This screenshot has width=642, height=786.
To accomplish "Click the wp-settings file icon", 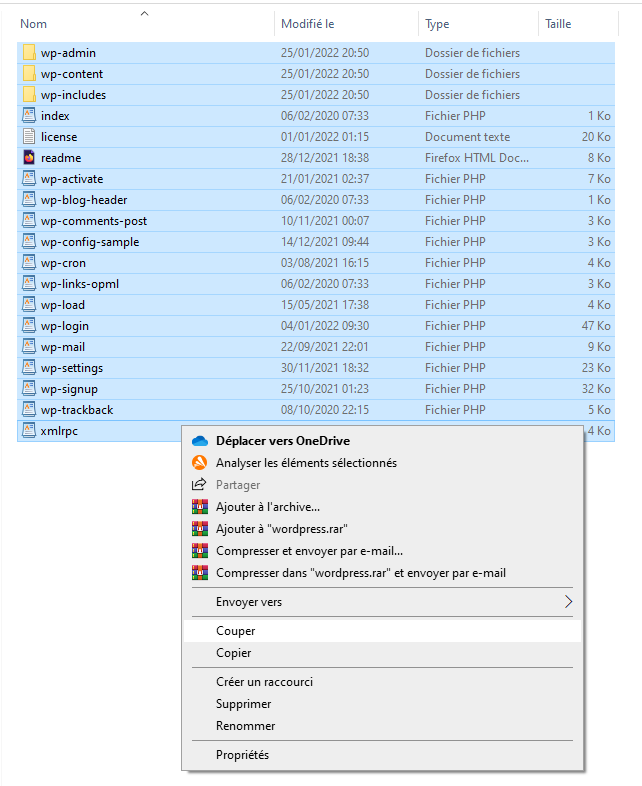I will (x=29, y=368).
